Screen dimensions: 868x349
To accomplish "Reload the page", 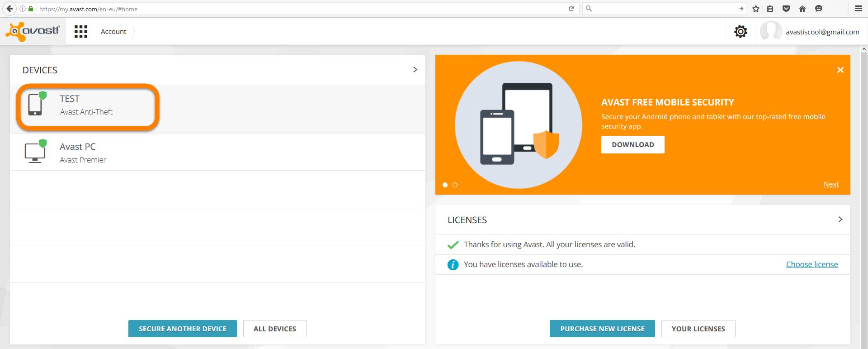I will pyautogui.click(x=571, y=9).
